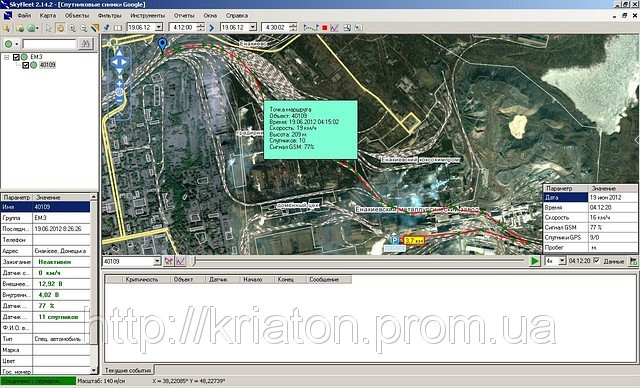Open the Отчеты menu
The image size is (640, 388).
(184, 16)
